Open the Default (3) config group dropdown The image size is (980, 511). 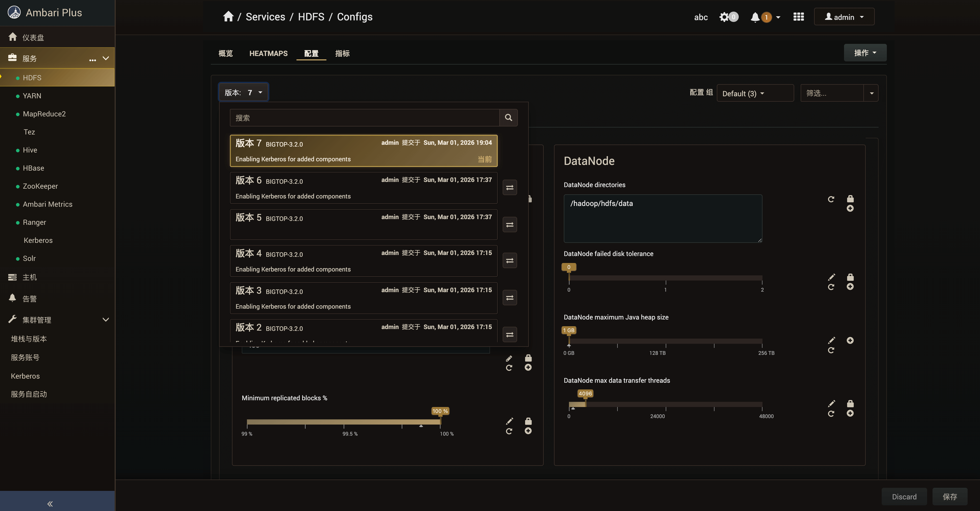[x=743, y=94]
